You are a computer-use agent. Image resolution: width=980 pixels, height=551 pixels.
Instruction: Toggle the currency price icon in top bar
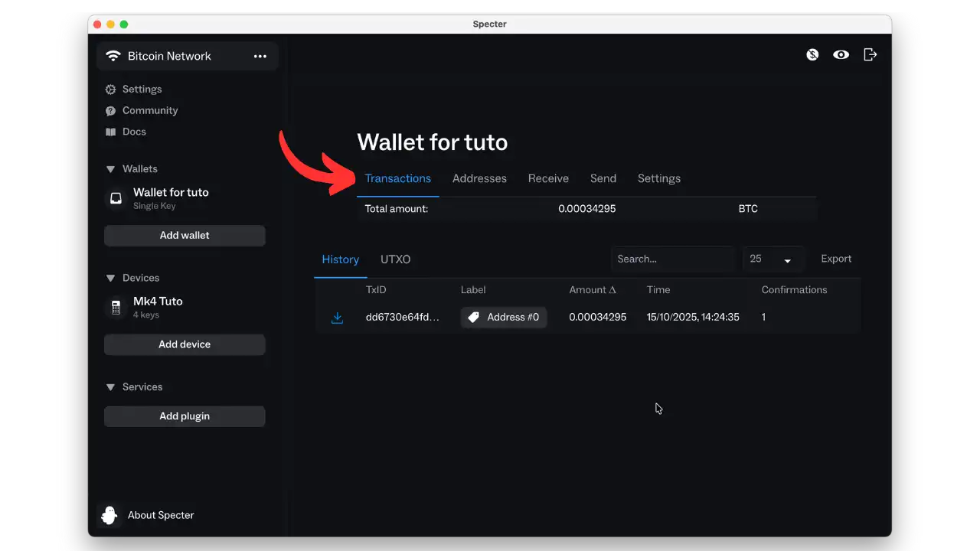coord(812,54)
